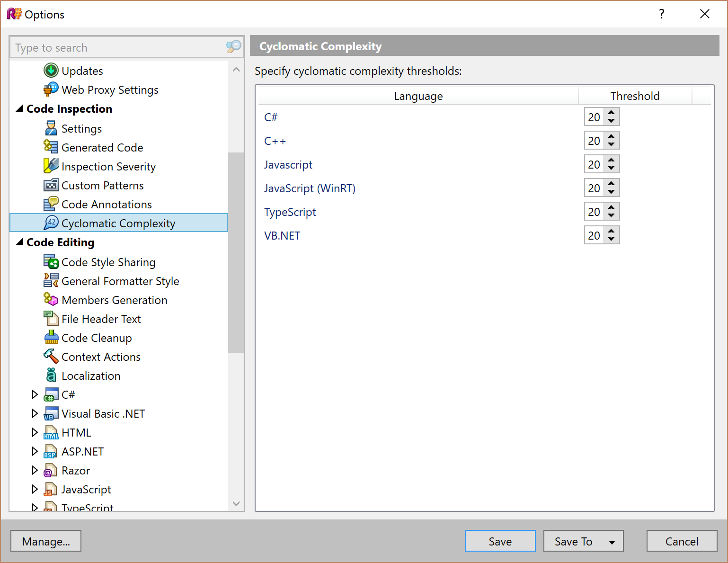
Task: Collapse the Code Editing section
Action: [x=19, y=242]
